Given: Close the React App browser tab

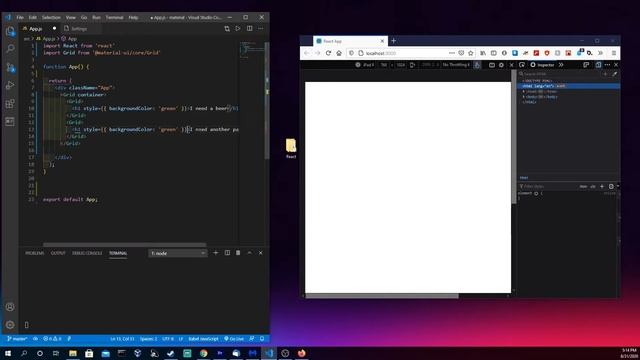Looking at the screenshot, I should click(382, 41).
